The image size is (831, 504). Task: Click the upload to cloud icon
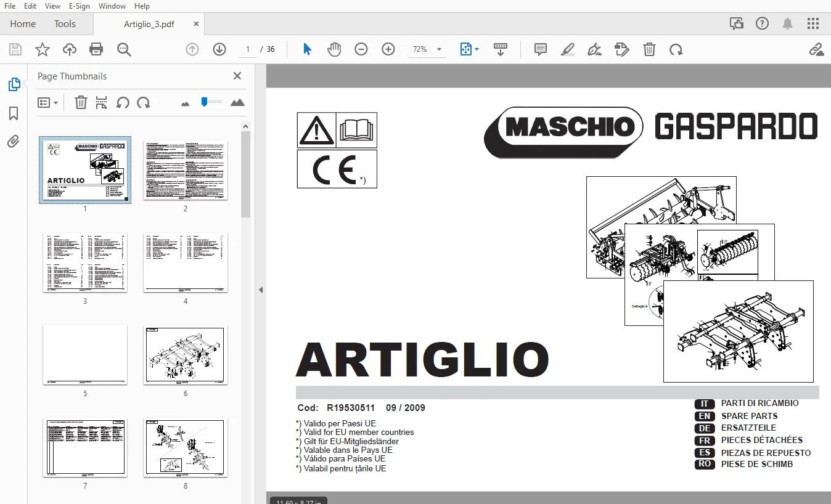pyautogui.click(x=70, y=49)
